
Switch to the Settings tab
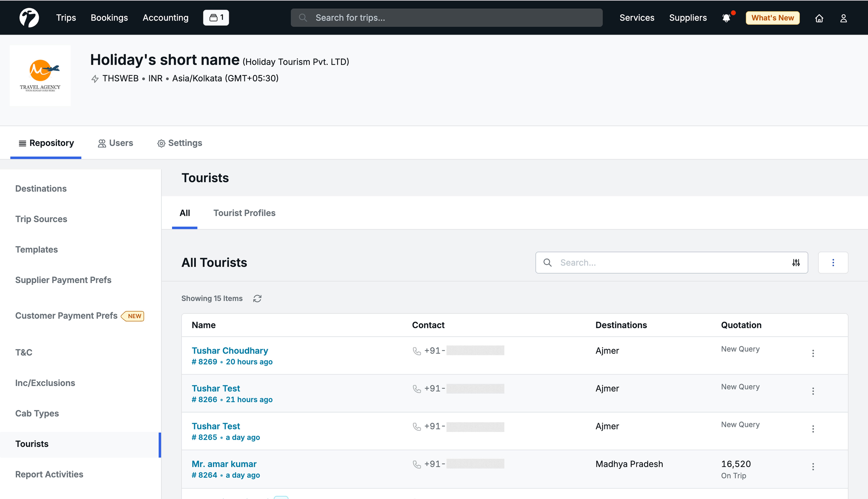[x=180, y=143]
